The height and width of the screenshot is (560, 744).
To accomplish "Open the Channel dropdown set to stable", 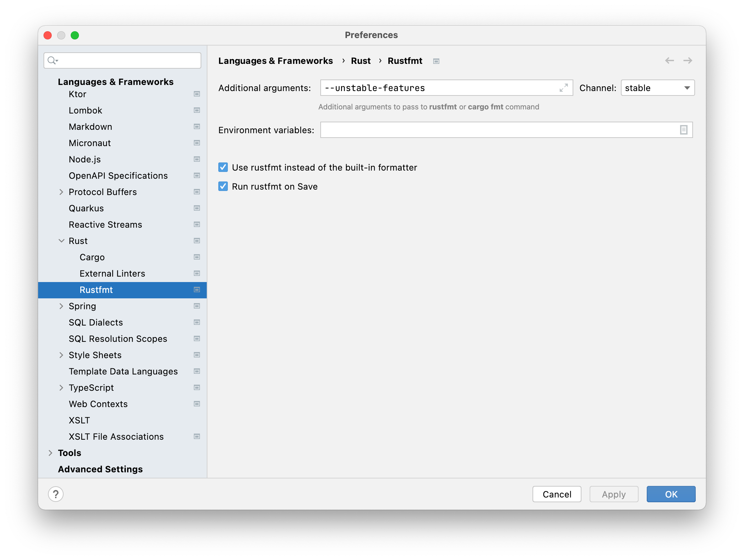I will coord(657,88).
